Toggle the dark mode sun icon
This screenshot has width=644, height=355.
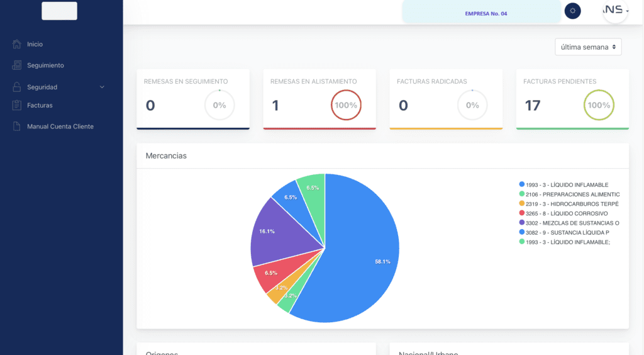(572, 11)
